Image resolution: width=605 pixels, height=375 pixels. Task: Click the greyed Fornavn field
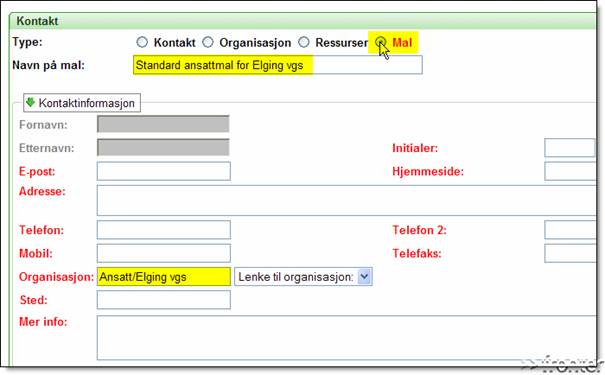point(163,124)
